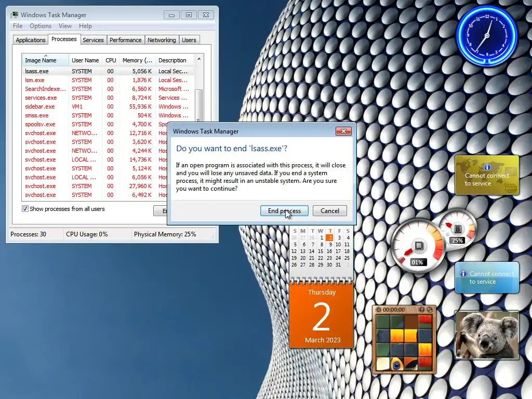Open the Networking tab
This screenshot has height=399, width=532.
(162, 40)
